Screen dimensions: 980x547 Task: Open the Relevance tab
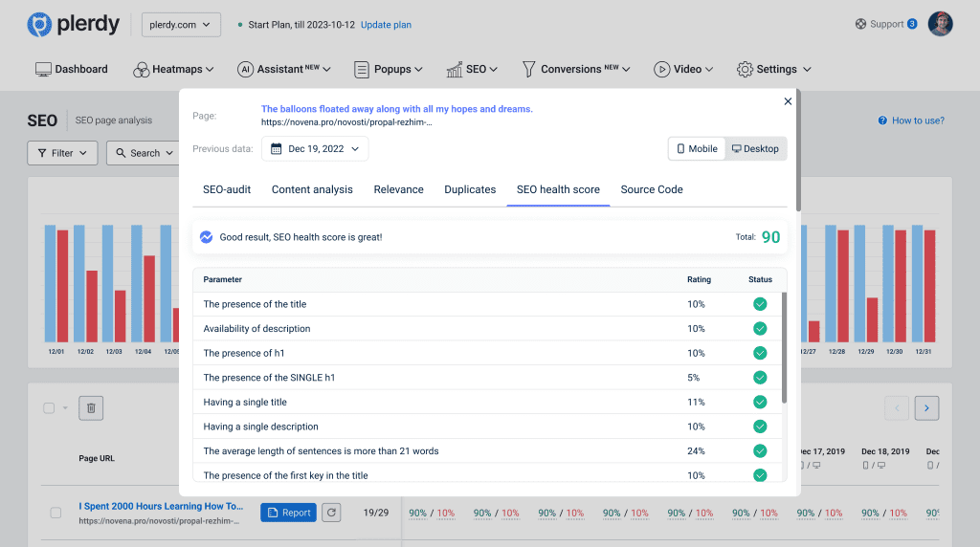[399, 189]
